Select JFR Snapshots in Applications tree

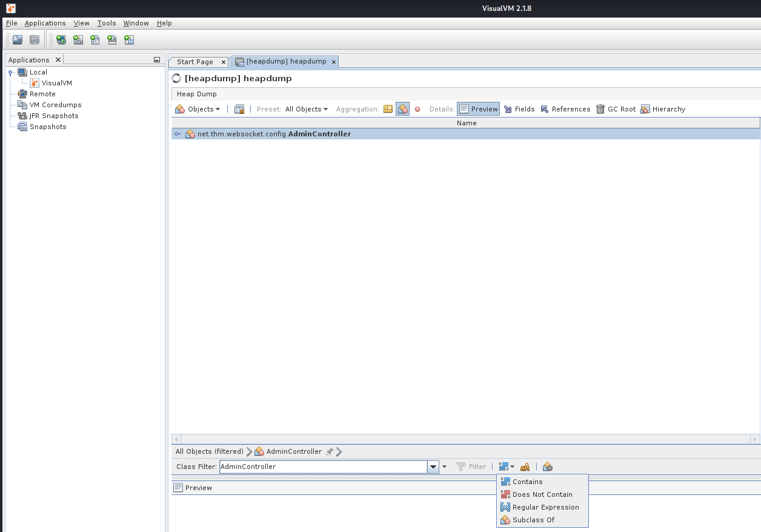click(x=54, y=116)
